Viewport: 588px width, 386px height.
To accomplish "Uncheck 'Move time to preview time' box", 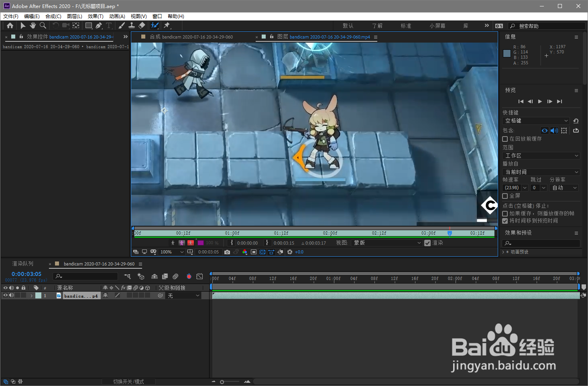I will (x=505, y=221).
